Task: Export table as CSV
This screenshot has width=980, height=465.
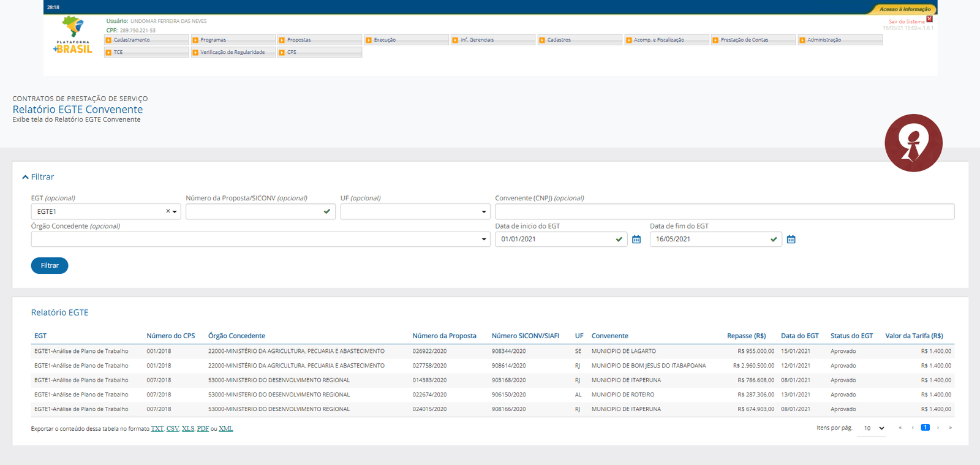Action: click(172, 429)
